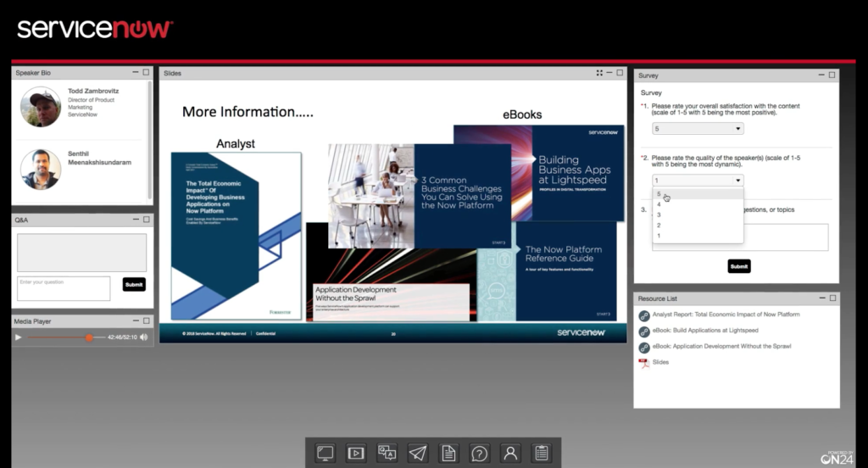Maximize the Media Player panel
868x468 pixels.
click(146, 320)
